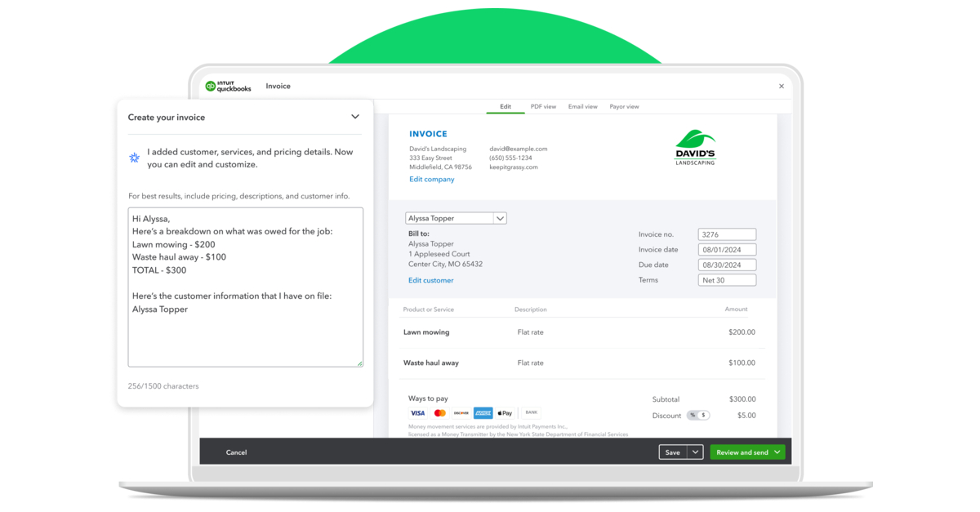Click the Edit customer link
The height and width of the screenshot is (512, 980).
pyautogui.click(x=430, y=280)
